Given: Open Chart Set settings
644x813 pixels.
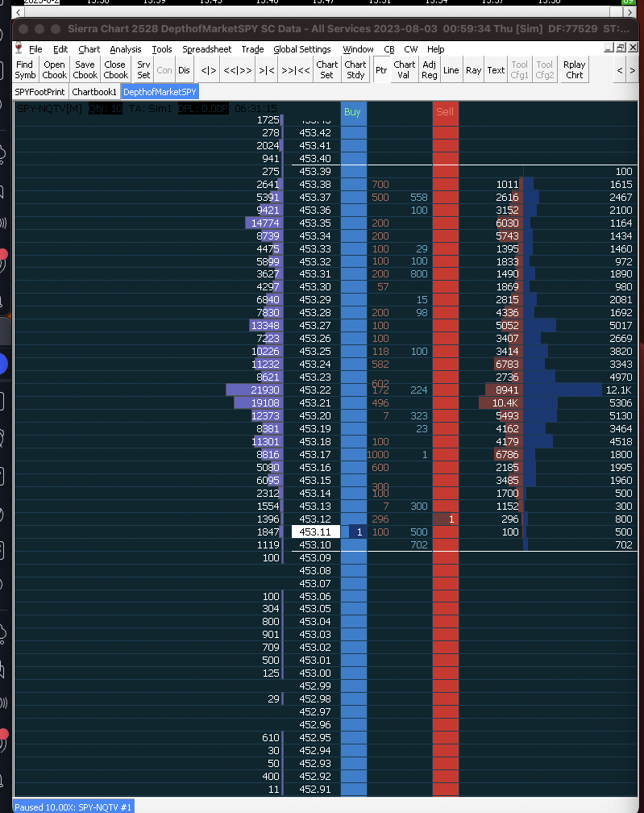Looking at the screenshot, I should pyautogui.click(x=327, y=69).
